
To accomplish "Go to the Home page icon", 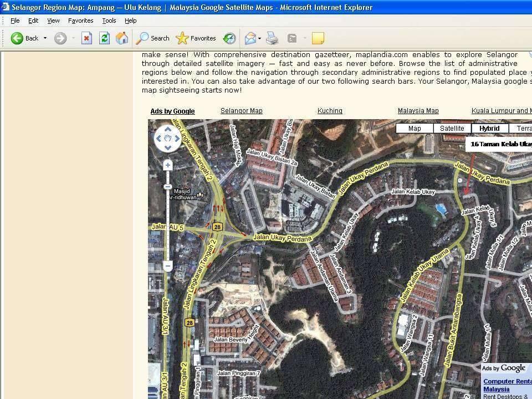I will (x=122, y=38).
